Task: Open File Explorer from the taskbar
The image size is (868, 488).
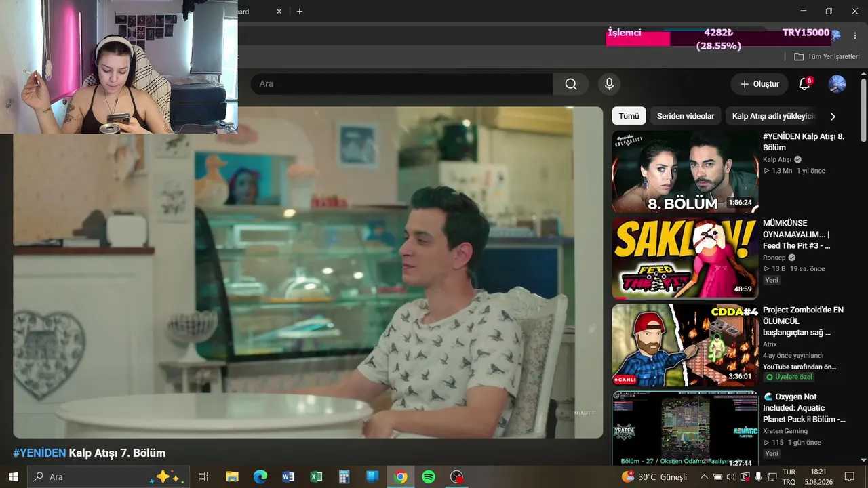Action: (x=232, y=476)
